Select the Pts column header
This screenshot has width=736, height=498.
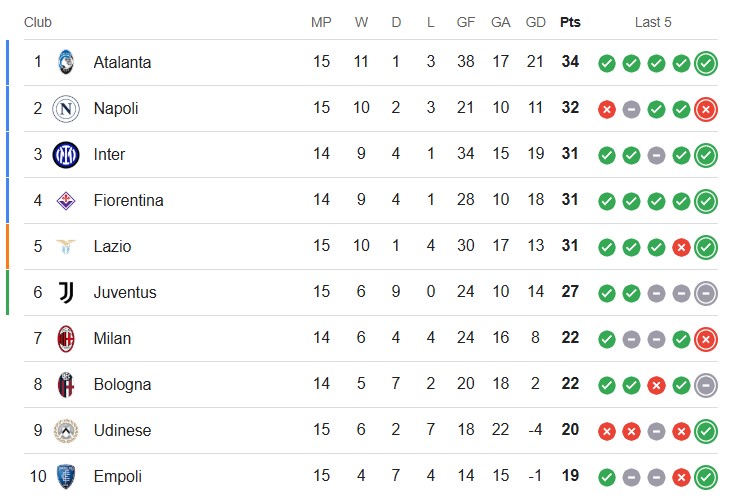coord(570,22)
